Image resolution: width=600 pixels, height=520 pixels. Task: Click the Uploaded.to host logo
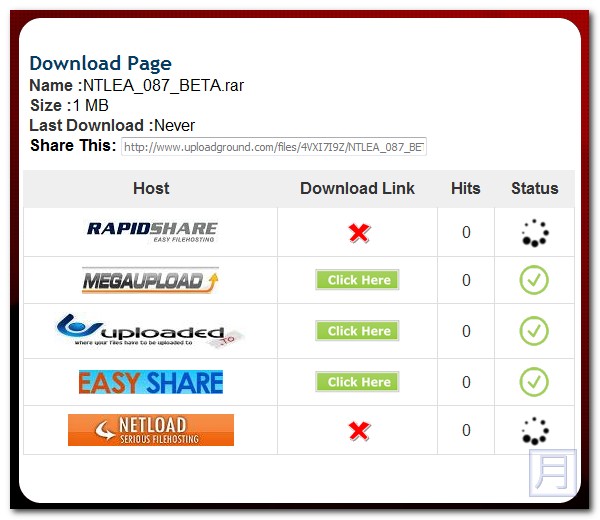(151, 331)
